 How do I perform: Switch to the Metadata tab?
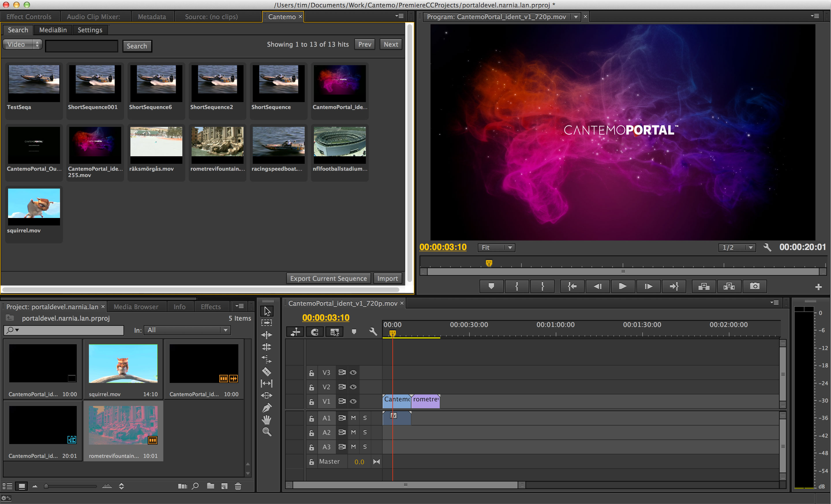152,16
